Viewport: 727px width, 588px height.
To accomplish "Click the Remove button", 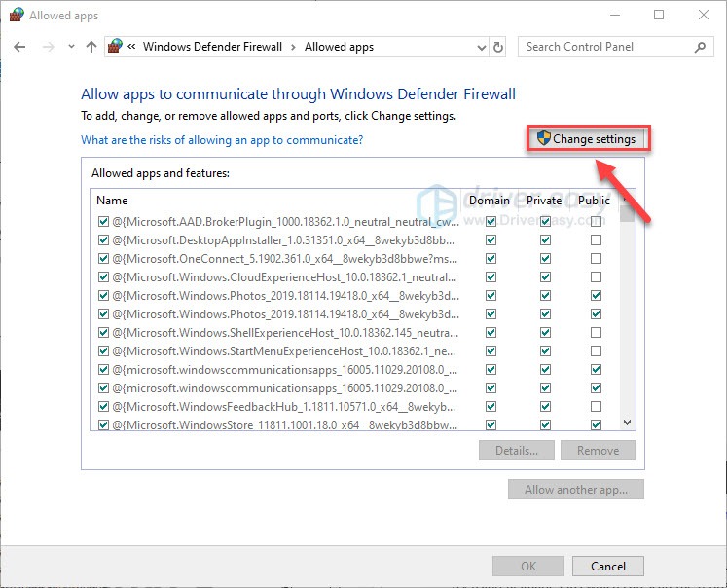I will [598, 451].
